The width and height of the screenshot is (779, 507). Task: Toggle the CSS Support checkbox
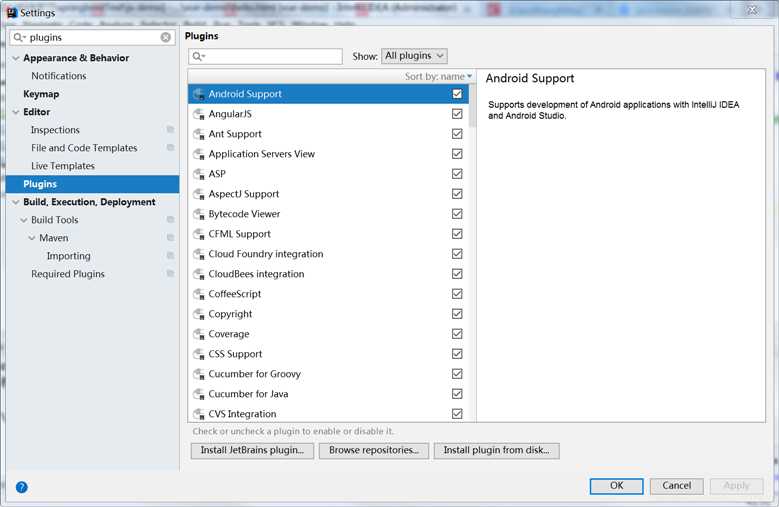457,354
